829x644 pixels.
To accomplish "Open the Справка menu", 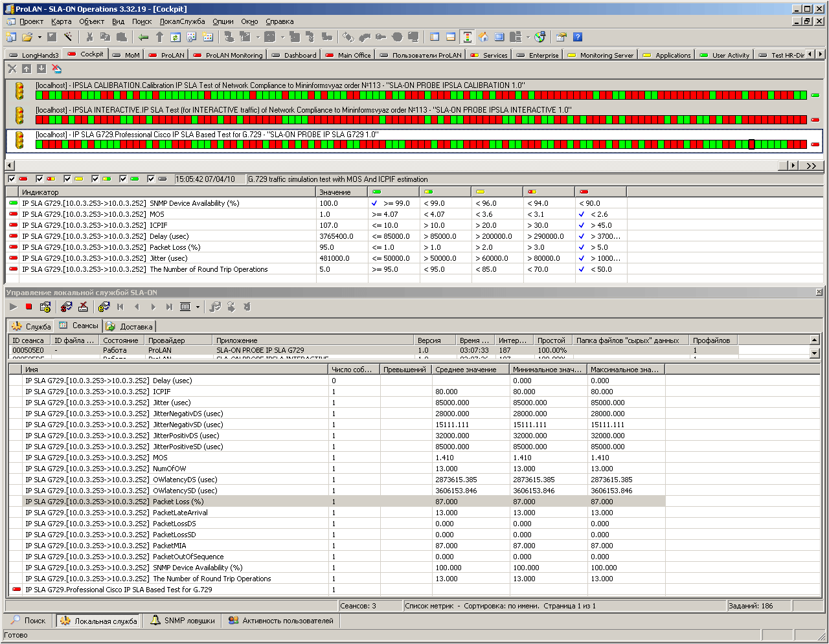I will (x=279, y=21).
